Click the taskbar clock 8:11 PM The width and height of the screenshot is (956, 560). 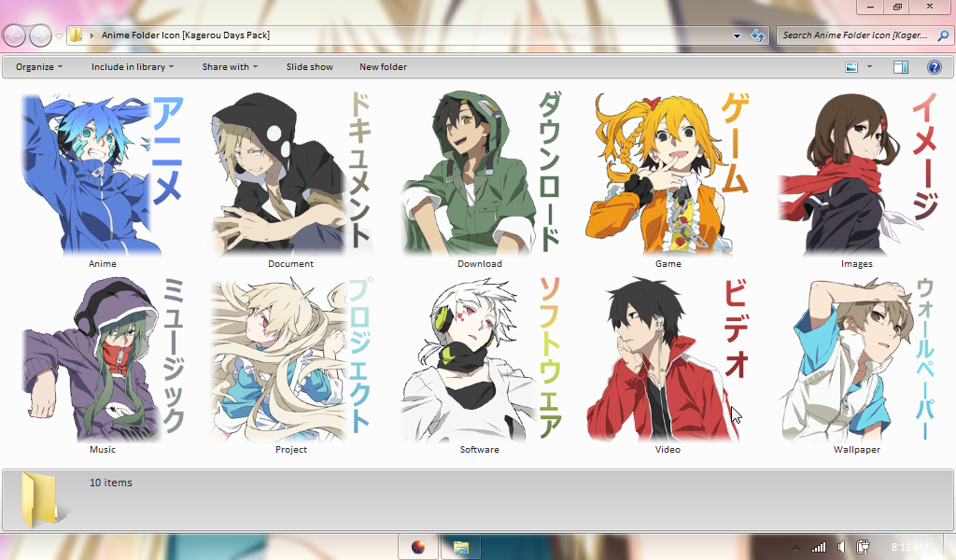(x=909, y=547)
